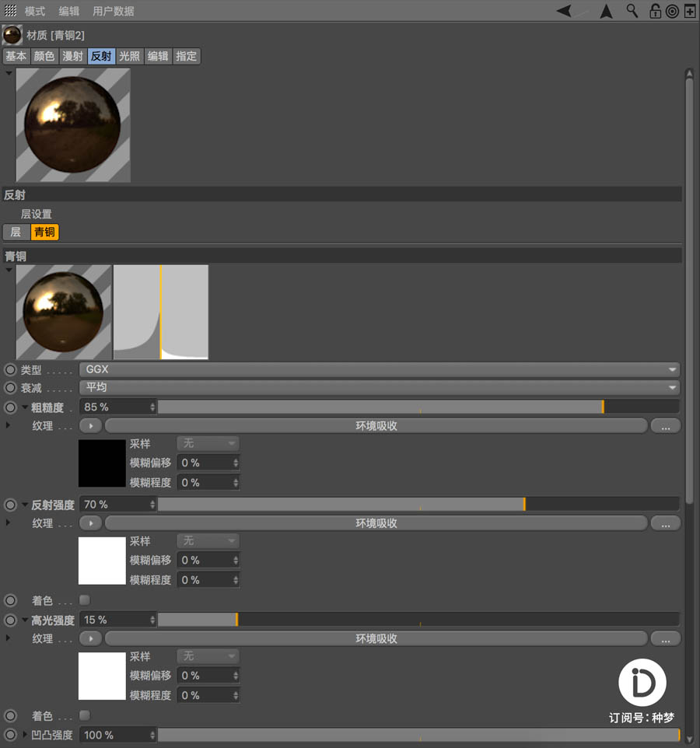Click the target focus icon in the toolbar
The width and height of the screenshot is (700, 748).
point(670,11)
